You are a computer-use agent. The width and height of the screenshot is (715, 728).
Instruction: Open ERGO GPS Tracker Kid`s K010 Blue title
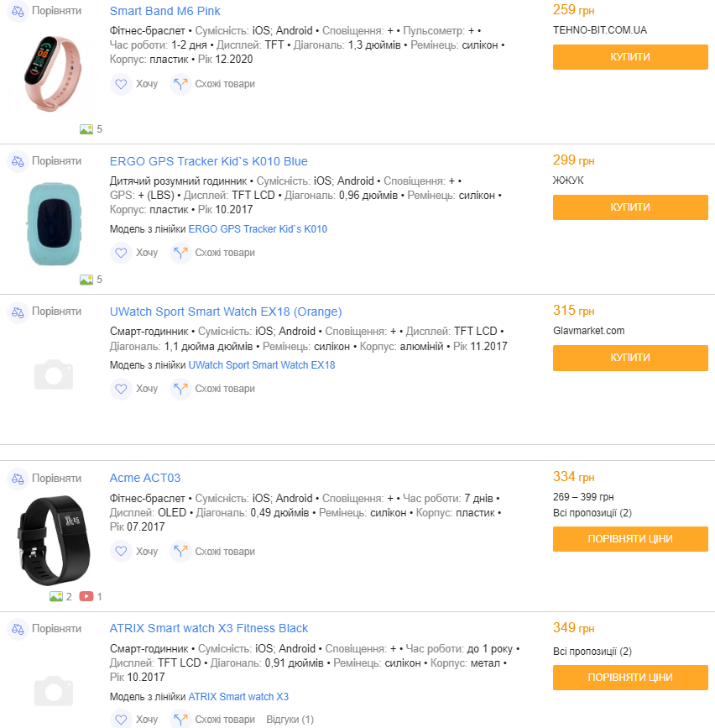click(x=208, y=161)
